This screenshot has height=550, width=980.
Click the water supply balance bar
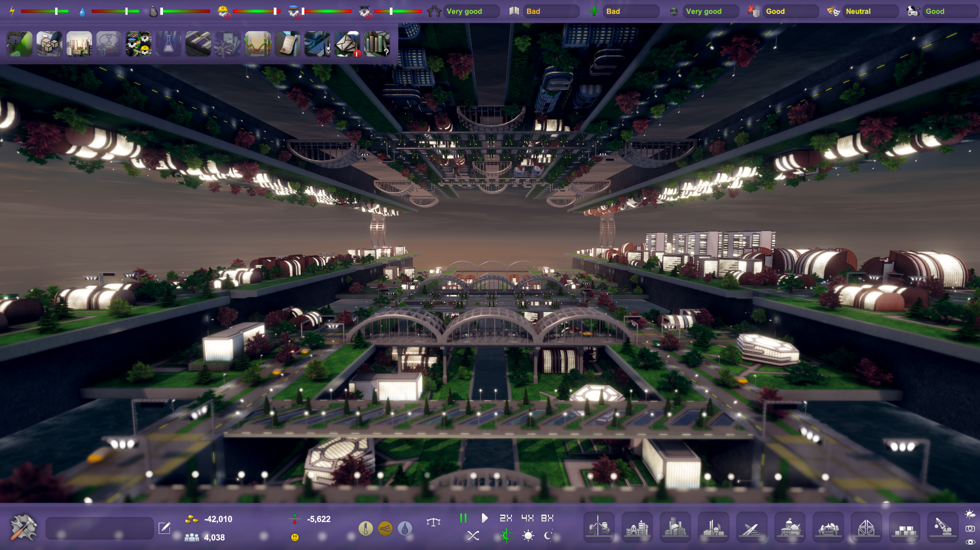[x=115, y=11]
